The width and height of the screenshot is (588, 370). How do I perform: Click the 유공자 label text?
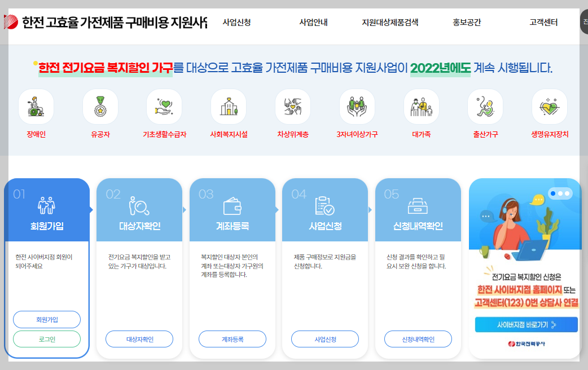[x=100, y=134]
